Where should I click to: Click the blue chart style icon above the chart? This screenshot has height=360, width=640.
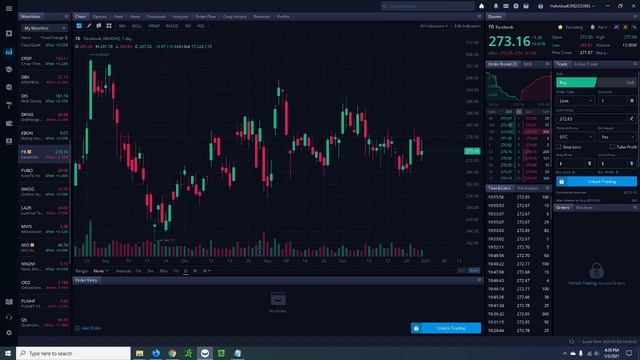coord(79,26)
